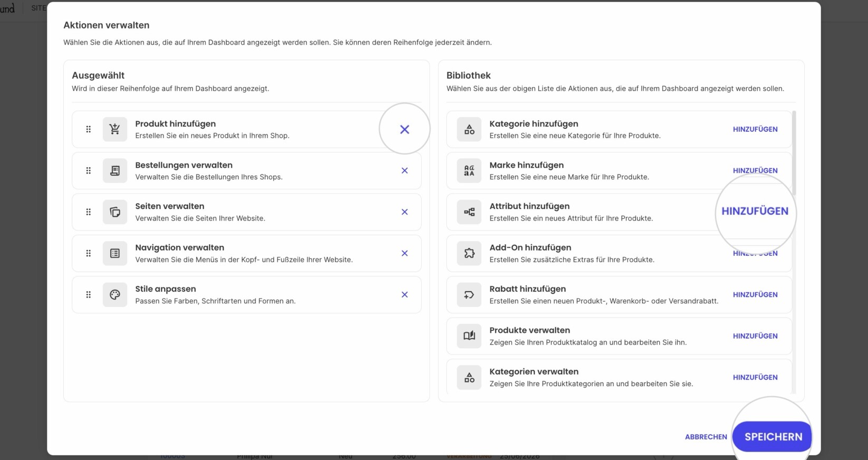The width and height of the screenshot is (868, 460).
Task: Click the letters icon of 'Marke hinzufügen'
Action: [x=469, y=170]
